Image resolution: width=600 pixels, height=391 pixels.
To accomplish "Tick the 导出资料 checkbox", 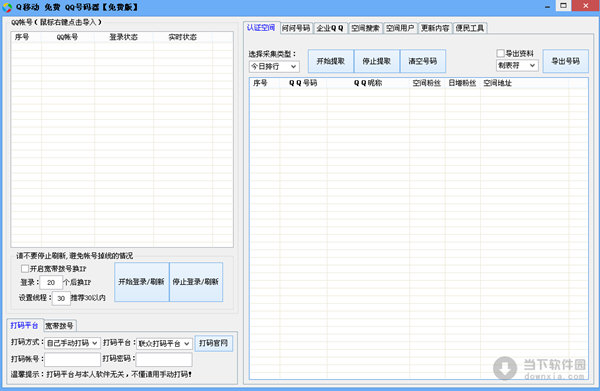I will click(x=500, y=53).
